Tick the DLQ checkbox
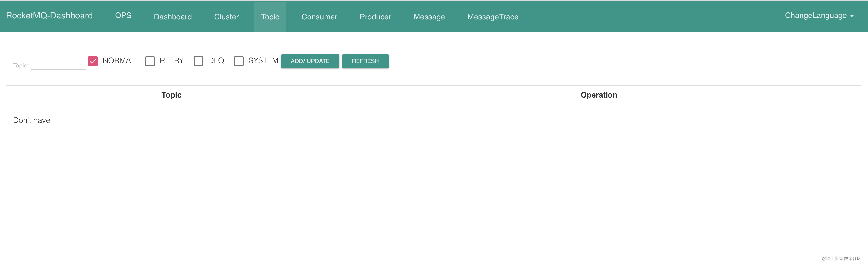The image size is (868, 268). [x=199, y=61]
